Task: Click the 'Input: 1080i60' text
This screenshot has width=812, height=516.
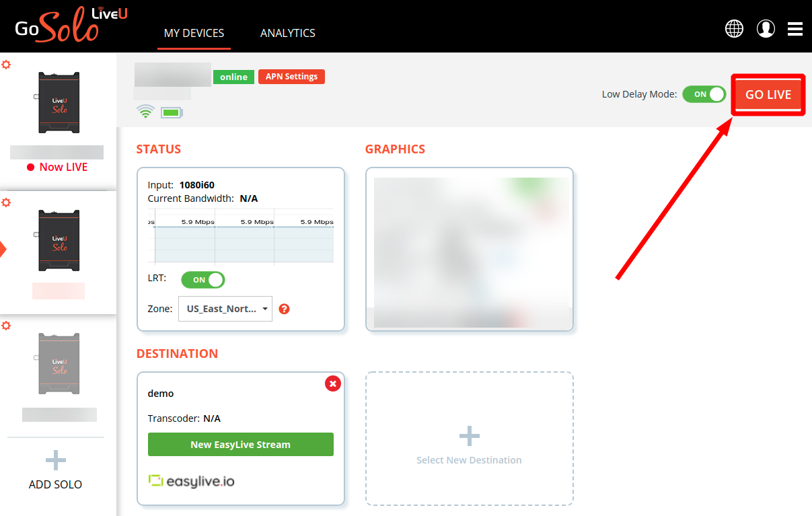Action: point(181,185)
